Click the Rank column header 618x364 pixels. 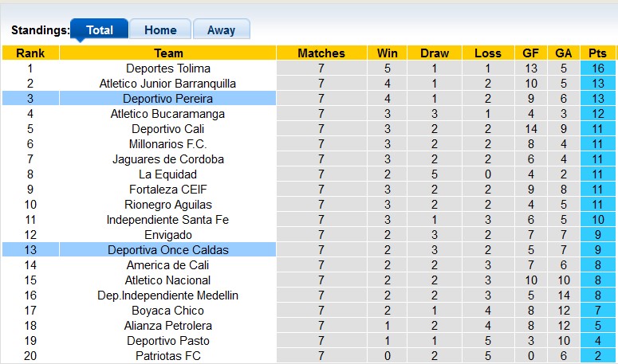(30, 53)
